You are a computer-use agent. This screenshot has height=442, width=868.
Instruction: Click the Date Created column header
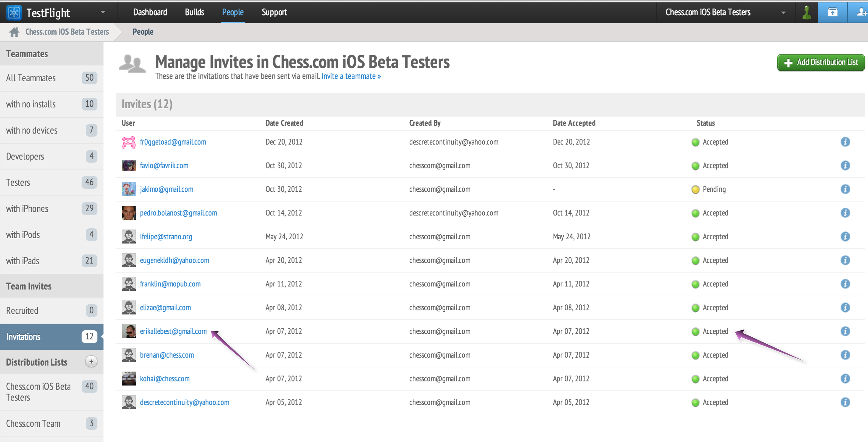(x=284, y=123)
